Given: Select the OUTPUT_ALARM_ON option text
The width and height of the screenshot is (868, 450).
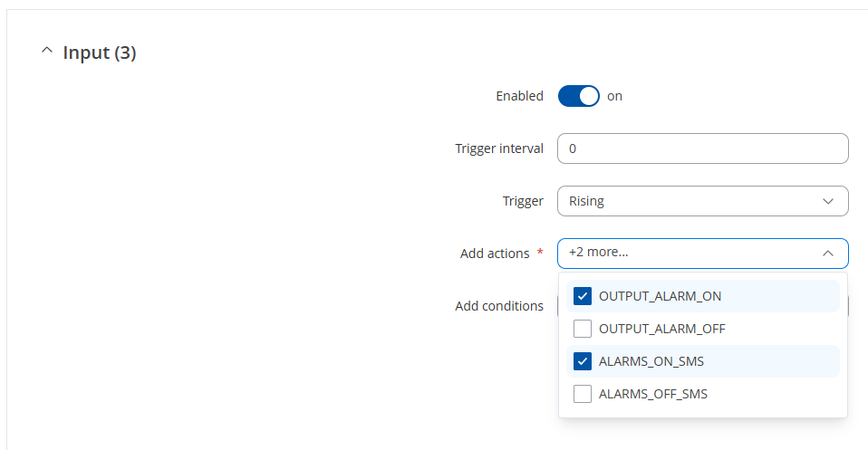Looking at the screenshot, I should click(x=660, y=296).
